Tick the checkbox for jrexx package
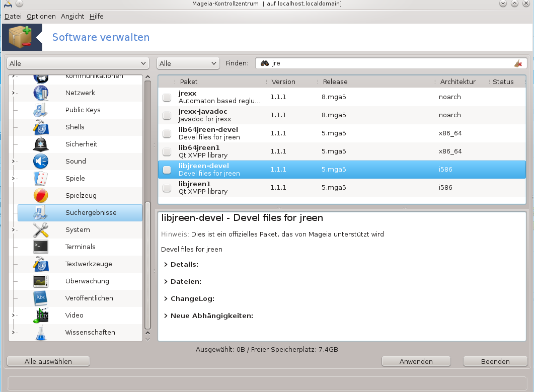This screenshot has height=392, width=534. click(167, 98)
